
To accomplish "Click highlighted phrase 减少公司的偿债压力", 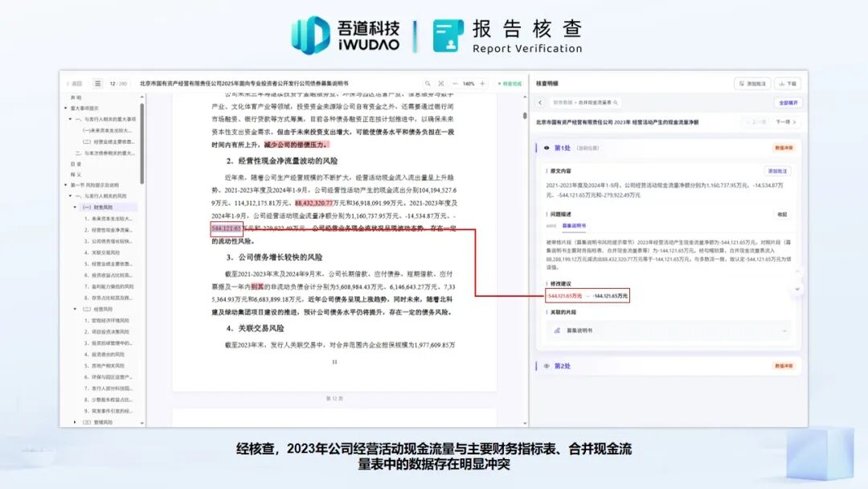I will (296, 145).
